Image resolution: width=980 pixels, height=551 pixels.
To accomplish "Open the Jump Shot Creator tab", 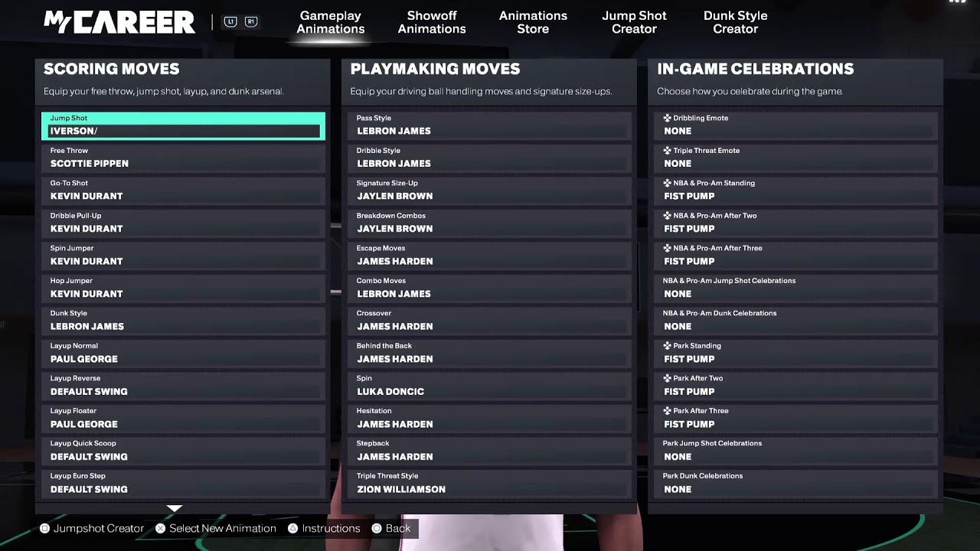I will (634, 22).
